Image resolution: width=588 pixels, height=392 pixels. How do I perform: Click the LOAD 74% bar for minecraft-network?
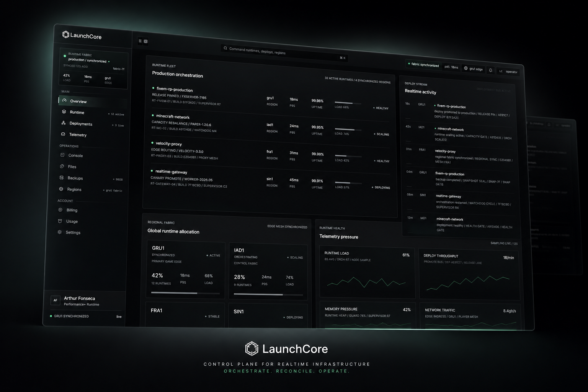point(349,130)
